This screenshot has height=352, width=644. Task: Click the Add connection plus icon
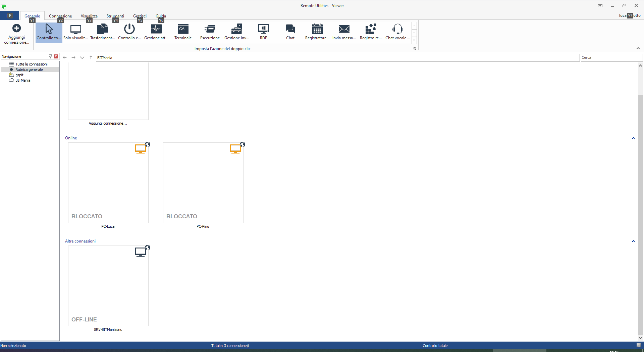tap(16, 29)
